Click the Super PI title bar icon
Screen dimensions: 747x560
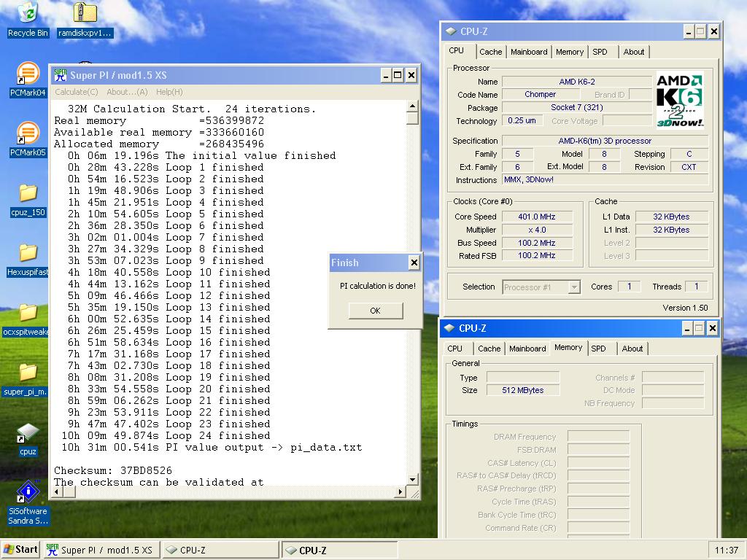point(60,75)
